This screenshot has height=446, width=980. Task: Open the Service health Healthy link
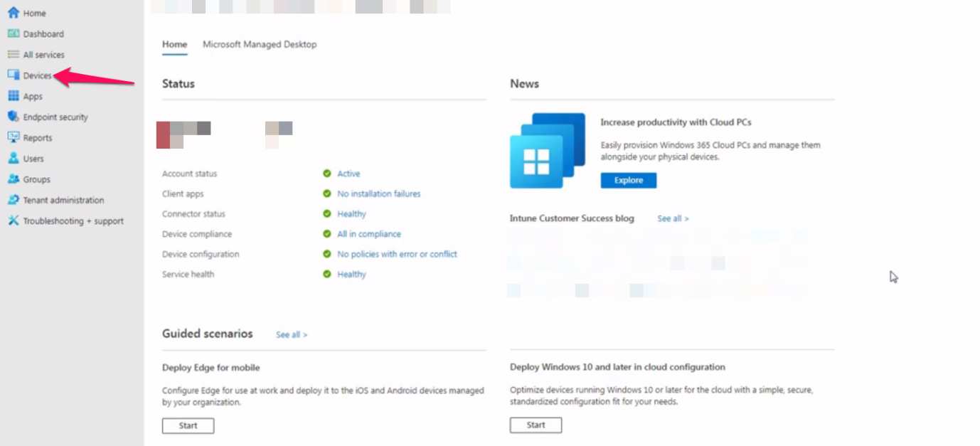(352, 274)
